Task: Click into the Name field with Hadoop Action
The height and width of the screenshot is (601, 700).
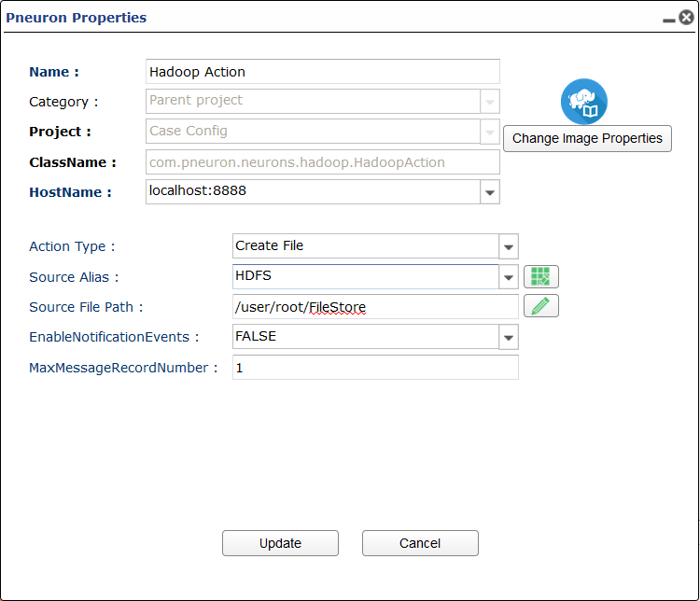Action: 323,72
